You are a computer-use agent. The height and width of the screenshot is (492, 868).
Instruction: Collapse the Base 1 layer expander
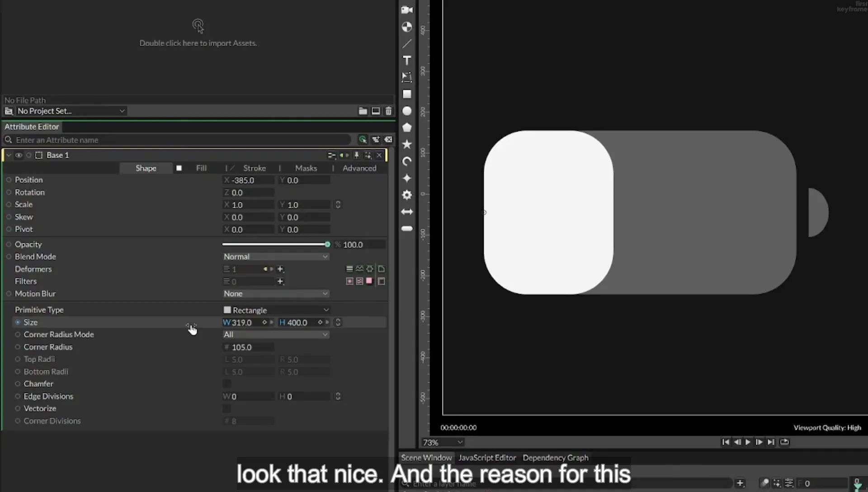pyautogui.click(x=9, y=155)
